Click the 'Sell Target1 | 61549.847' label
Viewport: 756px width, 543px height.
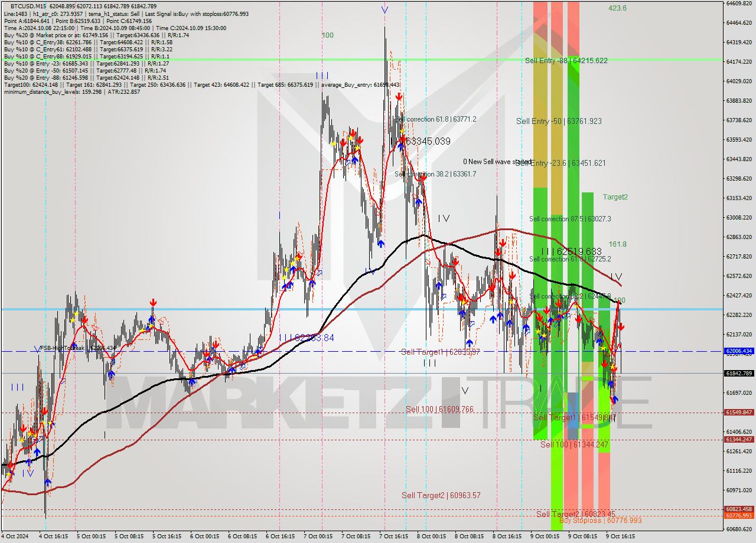coord(575,417)
